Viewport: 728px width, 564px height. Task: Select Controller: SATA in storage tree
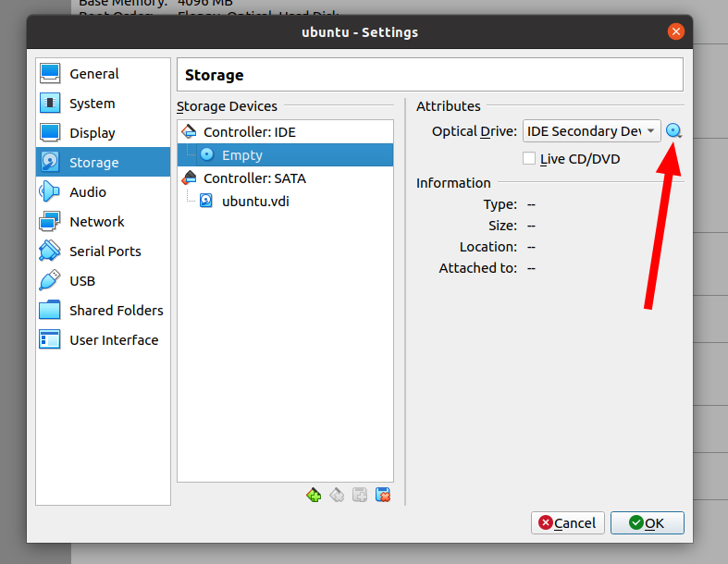pyautogui.click(x=254, y=178)
